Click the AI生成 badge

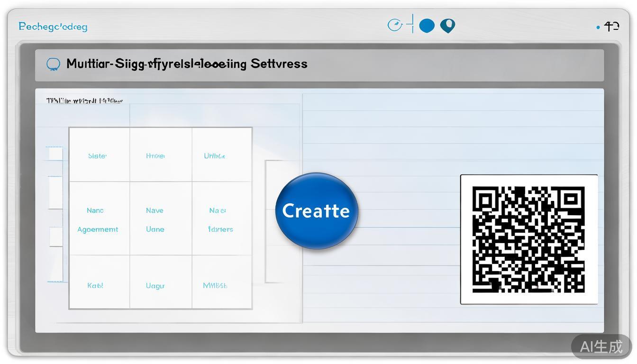[601, 346]
